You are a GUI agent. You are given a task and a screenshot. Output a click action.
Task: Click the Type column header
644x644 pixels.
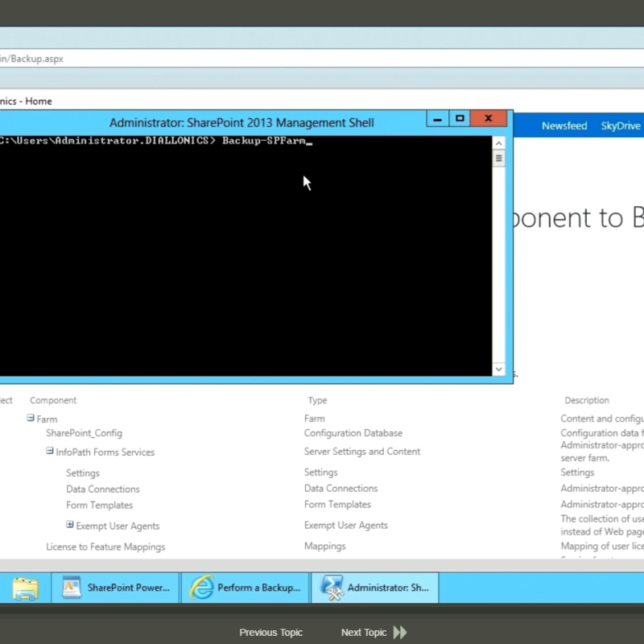[317, 400]
